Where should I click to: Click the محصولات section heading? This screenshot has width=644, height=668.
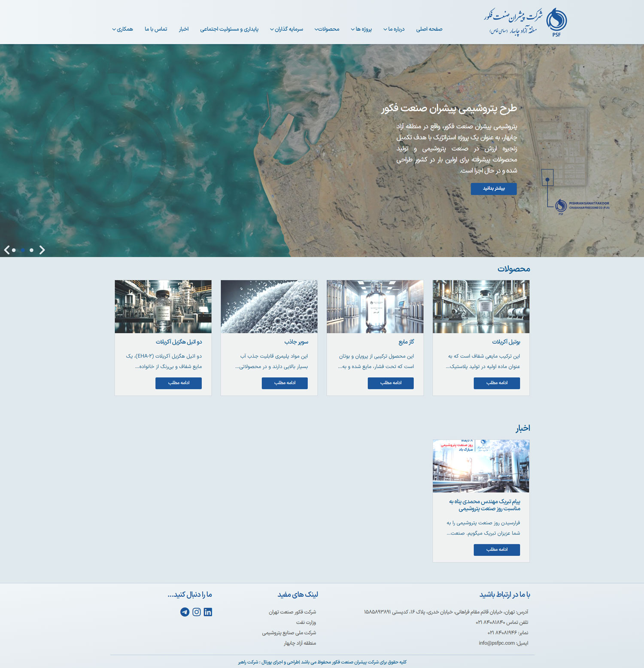[513, 269]
